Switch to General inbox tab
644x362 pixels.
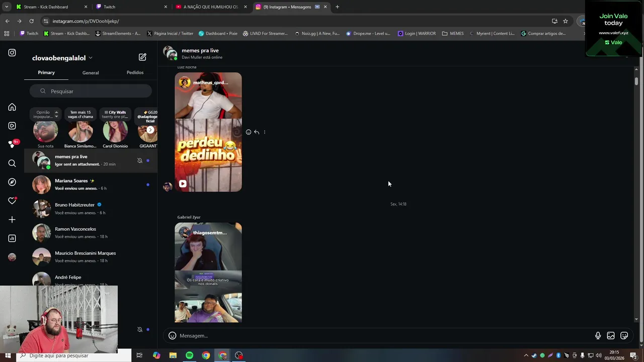pos(91,72)
